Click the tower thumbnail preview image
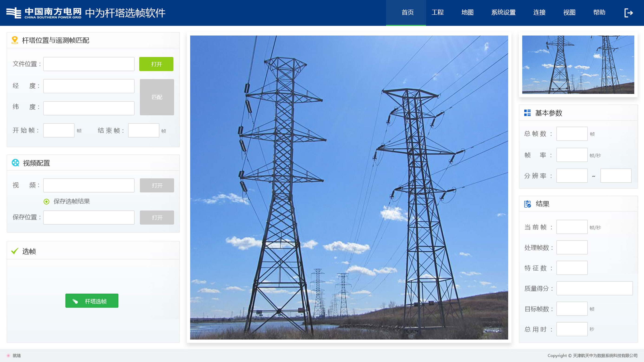Image resolution: width=644 pixels, height=362 pixels. click(578, 65)
